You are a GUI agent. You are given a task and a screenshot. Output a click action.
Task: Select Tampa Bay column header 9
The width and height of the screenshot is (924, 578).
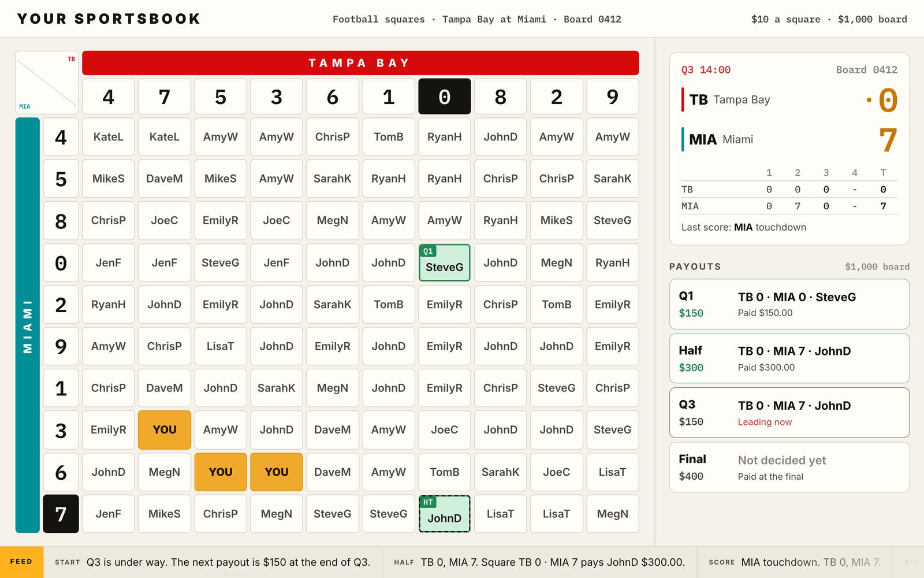coord(613,97)
